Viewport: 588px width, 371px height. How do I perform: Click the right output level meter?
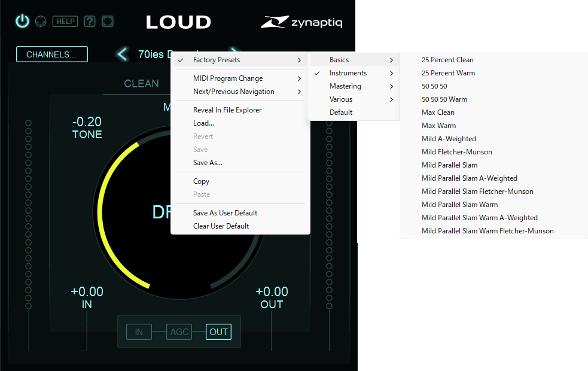pos(329,214)
